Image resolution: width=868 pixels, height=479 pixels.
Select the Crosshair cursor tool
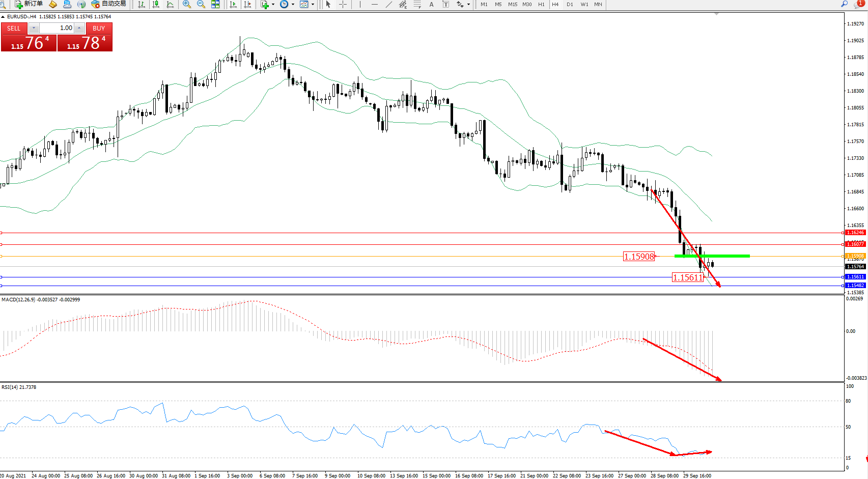(343, 4)
